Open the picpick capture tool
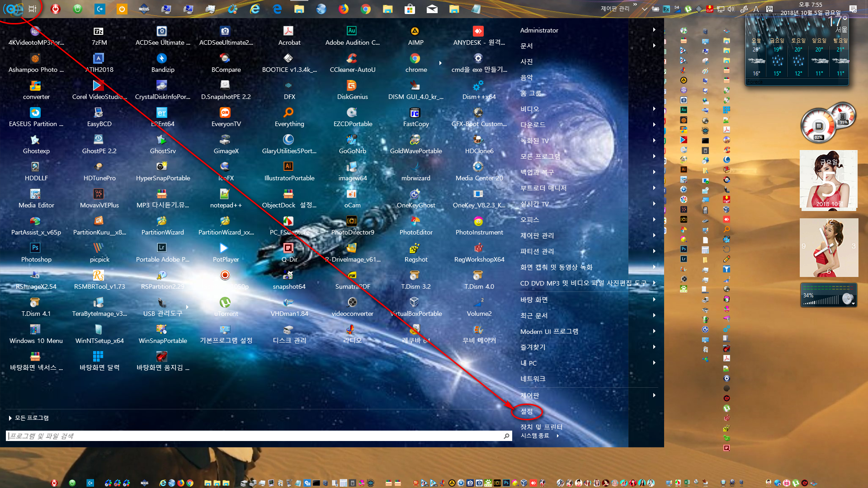This screenshot has width=868, height=488. pyautogui.click(x=99, y=253)
